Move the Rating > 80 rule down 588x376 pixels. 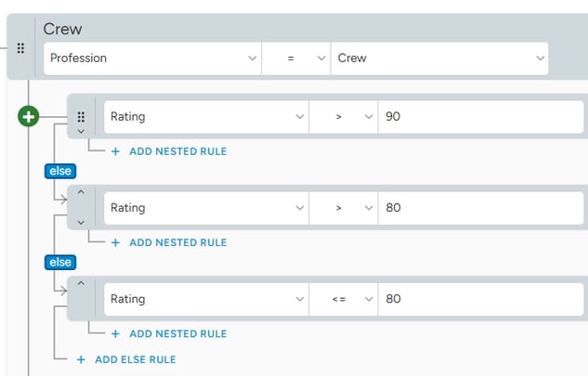click(81, 223)
